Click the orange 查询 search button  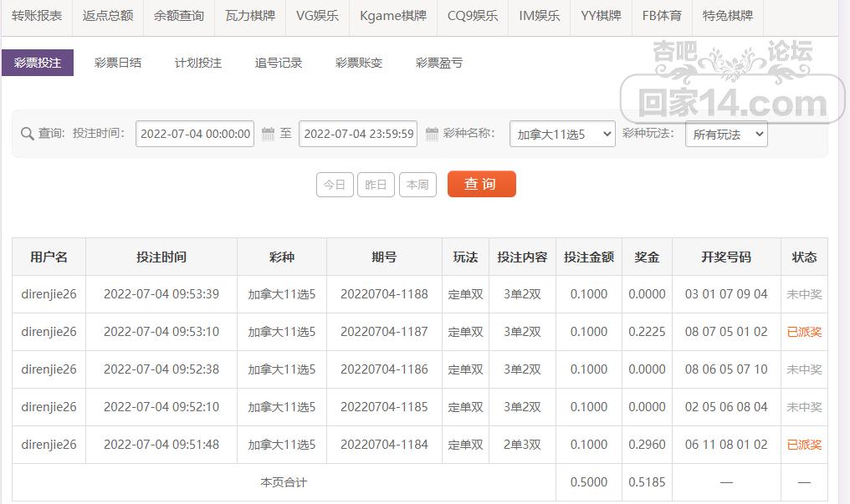coord(481,185)
